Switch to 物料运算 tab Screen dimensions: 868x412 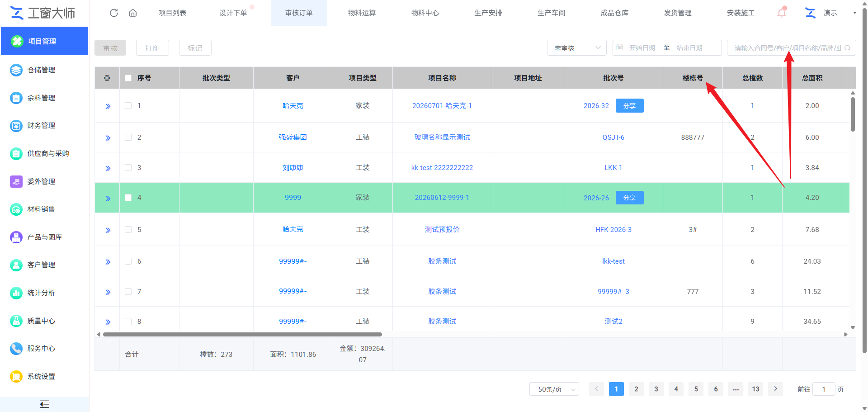point(362,13)
